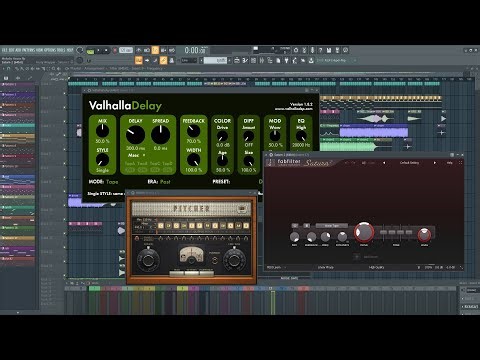The image size is (480, 360).
Task: Click the right large knob in Pitcher
Action: [x=234, y=260]
